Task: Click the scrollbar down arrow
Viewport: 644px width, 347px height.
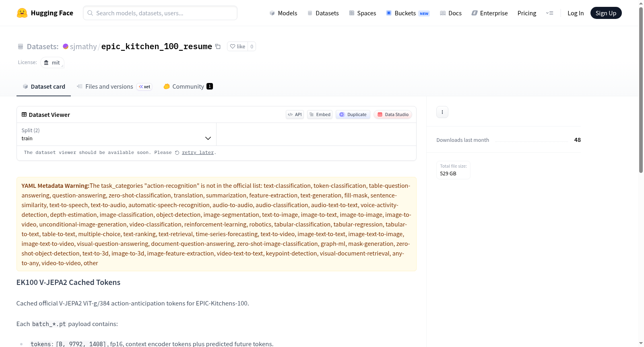Action: coord(641,343)
